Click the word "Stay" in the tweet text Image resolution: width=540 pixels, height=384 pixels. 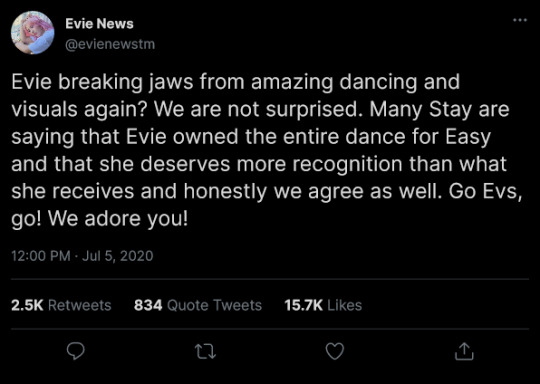point(450,110)
